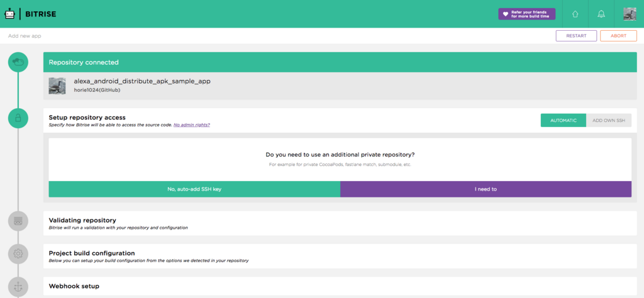Click the gear step icon for build configuration
The height and width of the screenshot is (298, 644).
click(18, 254)
